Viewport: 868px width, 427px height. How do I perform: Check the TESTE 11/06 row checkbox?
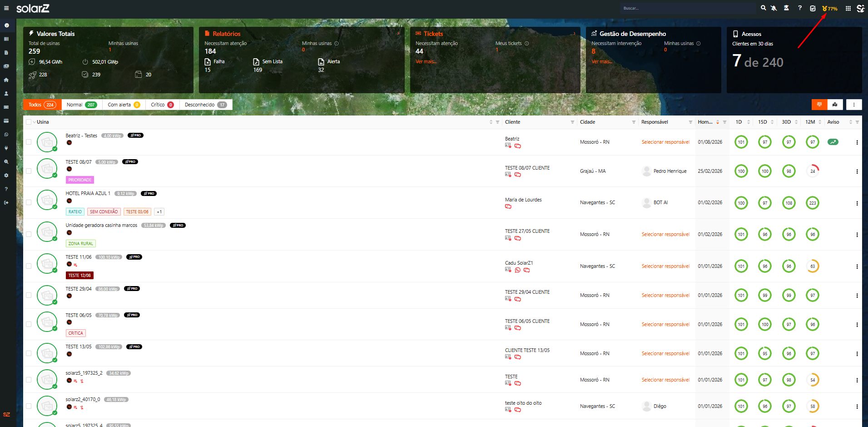[x=29, y=266]
